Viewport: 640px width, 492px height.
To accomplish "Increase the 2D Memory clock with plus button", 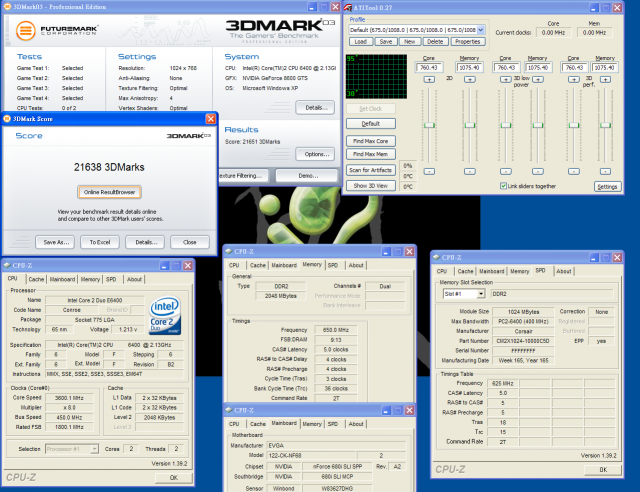I will [469, 80].
